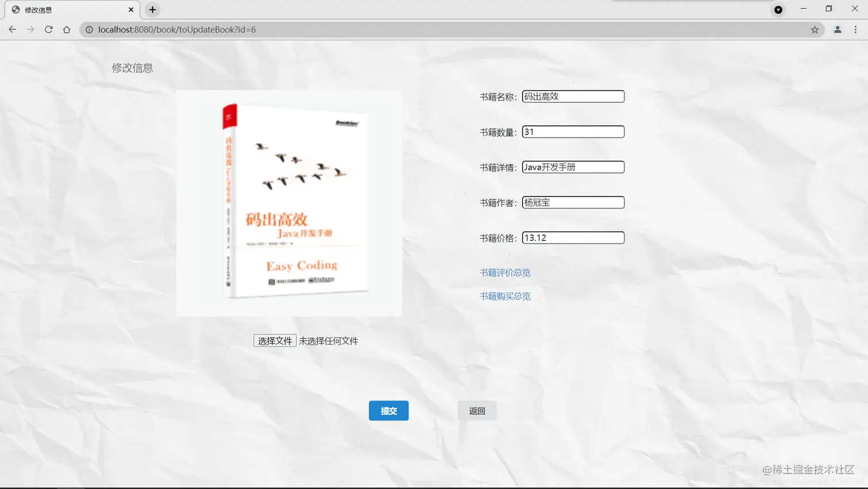868x489 pixels.
Task: Click the 书籍作者 label
Action: (x=498, y=203)
